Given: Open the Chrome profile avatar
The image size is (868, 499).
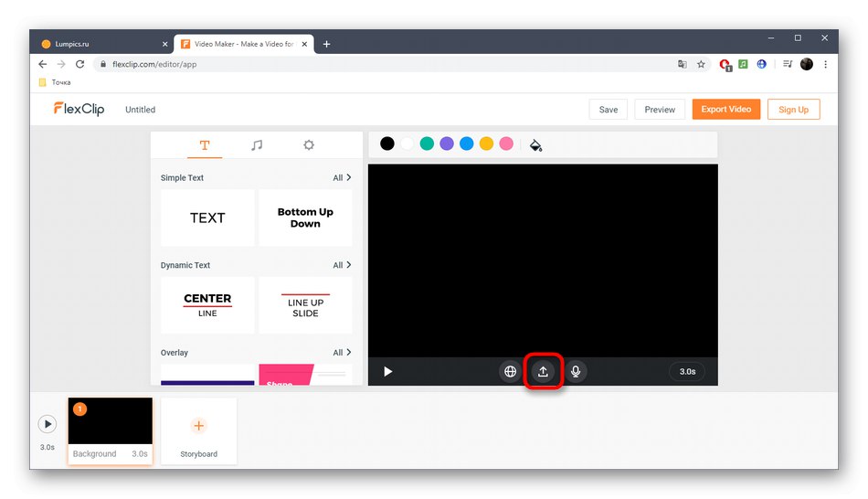Looking at the screenshot, I should coord(807,64).
